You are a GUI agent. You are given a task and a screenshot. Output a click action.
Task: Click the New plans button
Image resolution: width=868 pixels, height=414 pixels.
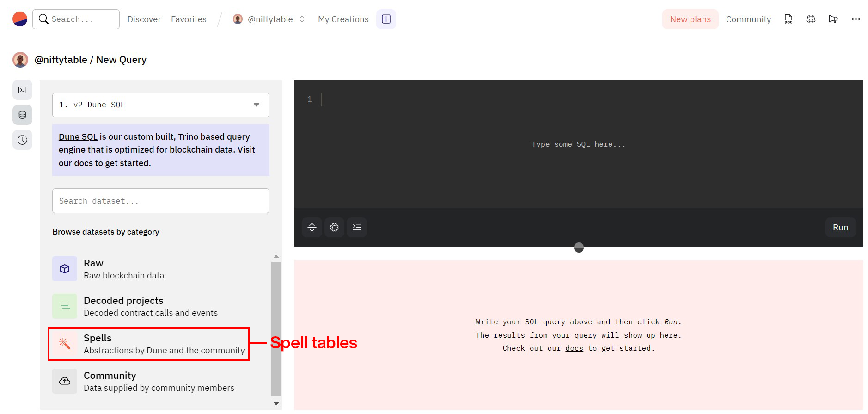691,19
